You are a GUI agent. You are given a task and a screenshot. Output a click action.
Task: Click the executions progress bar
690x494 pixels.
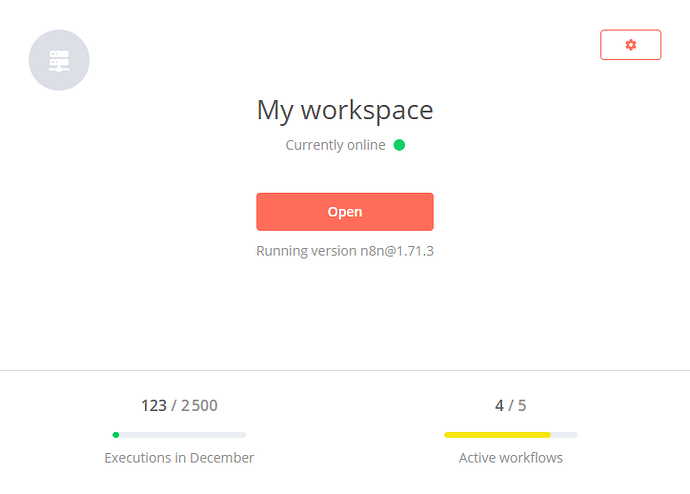click(x=179, y=435)
